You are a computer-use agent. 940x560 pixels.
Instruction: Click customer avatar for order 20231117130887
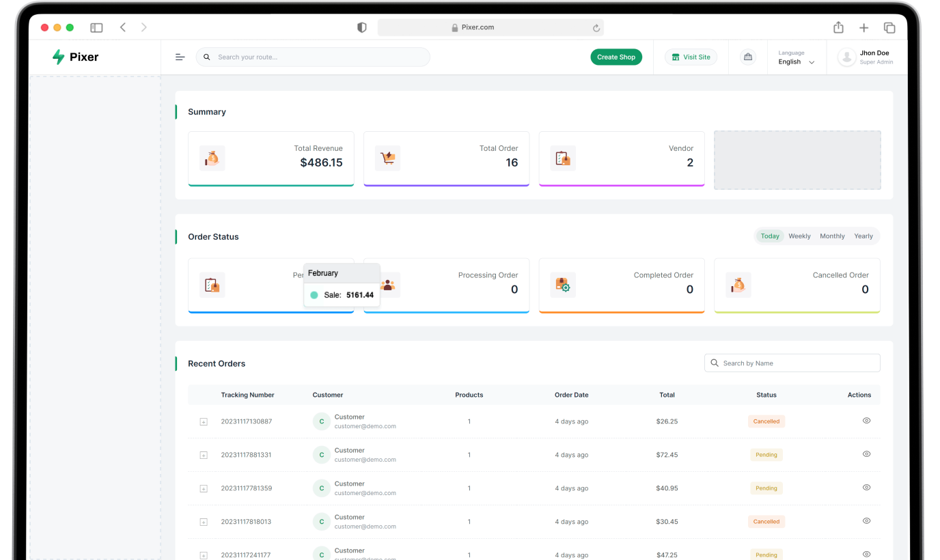coord(322,421)
